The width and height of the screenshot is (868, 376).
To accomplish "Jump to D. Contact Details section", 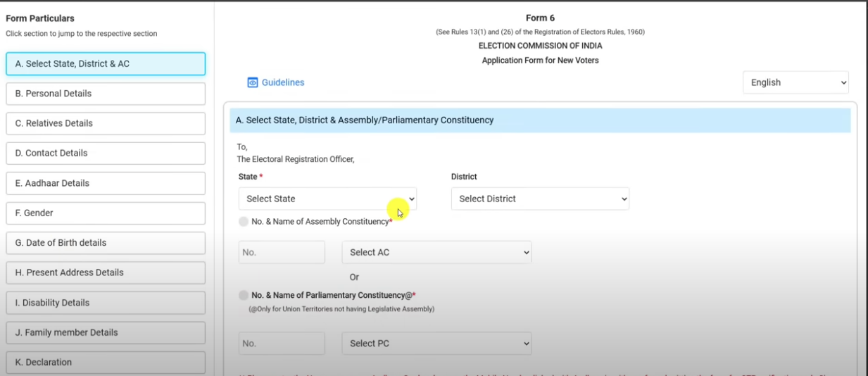I will (106, 153).
